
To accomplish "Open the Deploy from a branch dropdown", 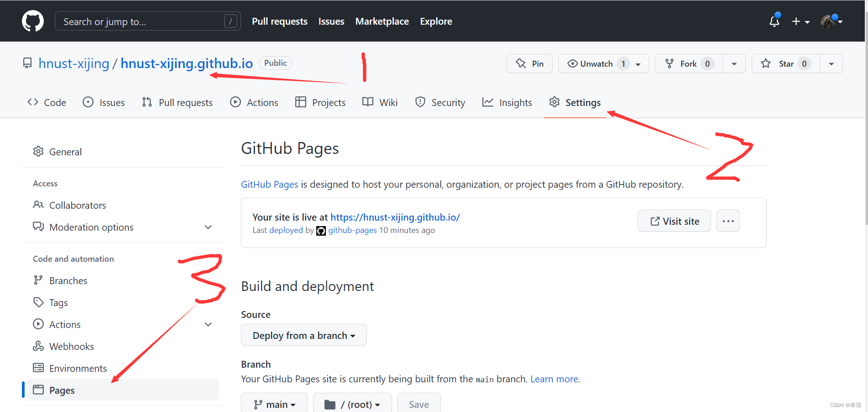I will pyautogui.click(x=303, y=335).
